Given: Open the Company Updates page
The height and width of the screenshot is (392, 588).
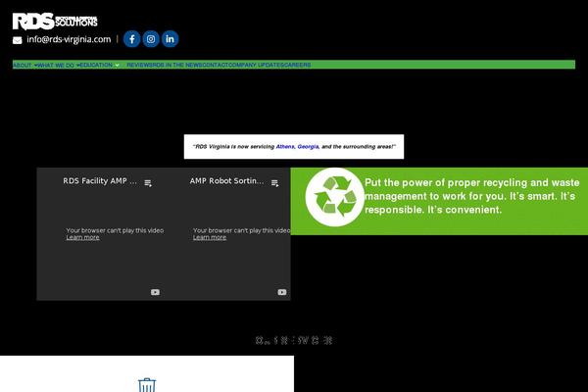Looking at the screenshot, I should (256, 65).
